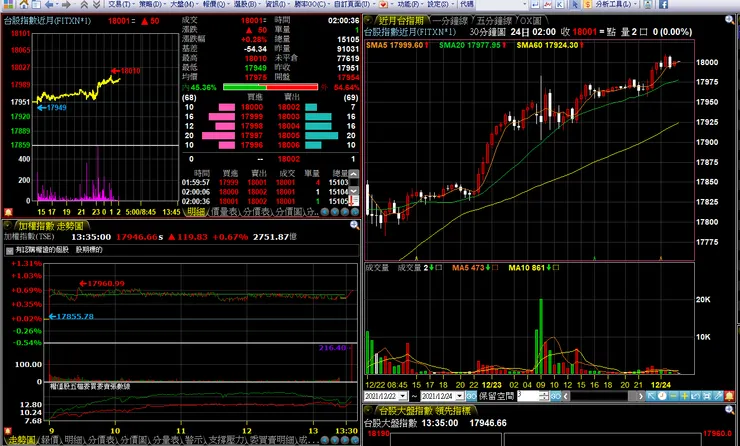Image resolution: width=740 pixels, height=446 pixels.
Task: Toggle the 有認購權證的個股 checkbox
Action: 9,250
